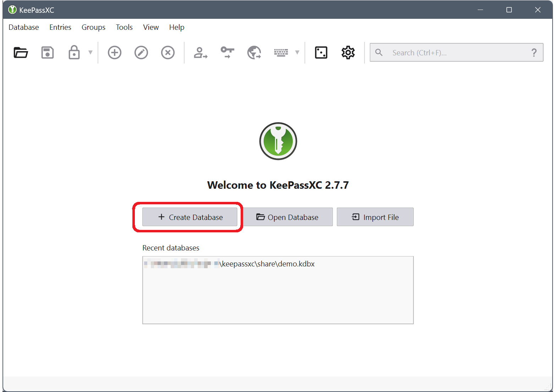
Task: Click the Import File button
Action: 375,217
